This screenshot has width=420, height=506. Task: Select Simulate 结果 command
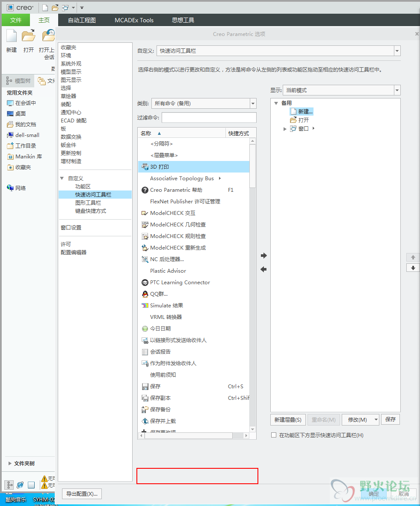click(x=193, y=305)
